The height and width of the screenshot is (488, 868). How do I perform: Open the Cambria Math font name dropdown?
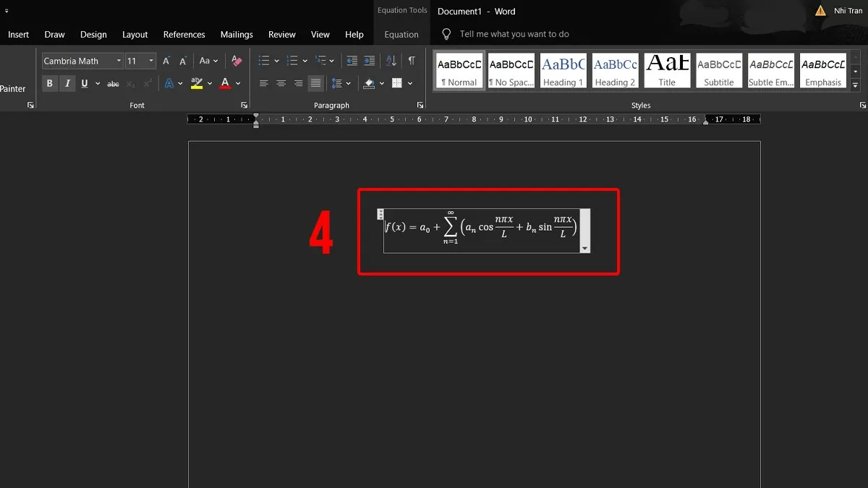[x=119, y=61]
